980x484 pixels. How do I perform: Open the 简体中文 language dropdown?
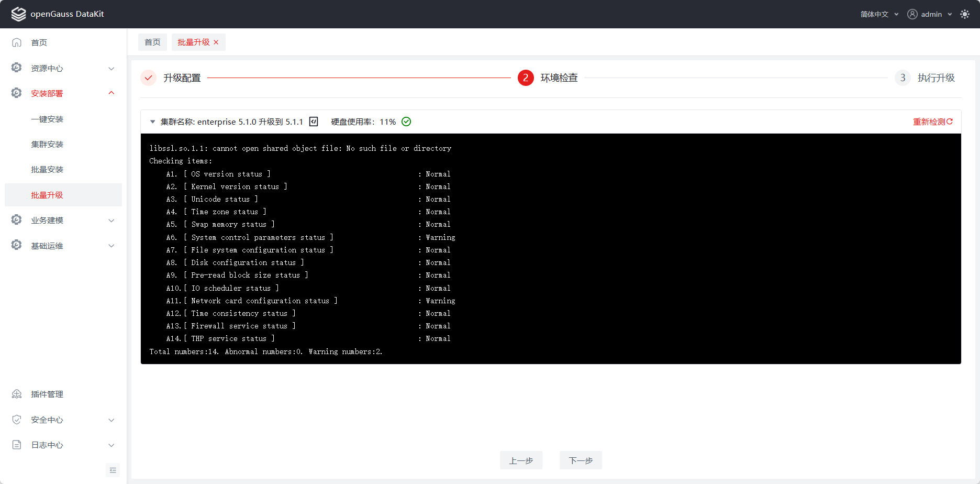(x=879, y=14)
